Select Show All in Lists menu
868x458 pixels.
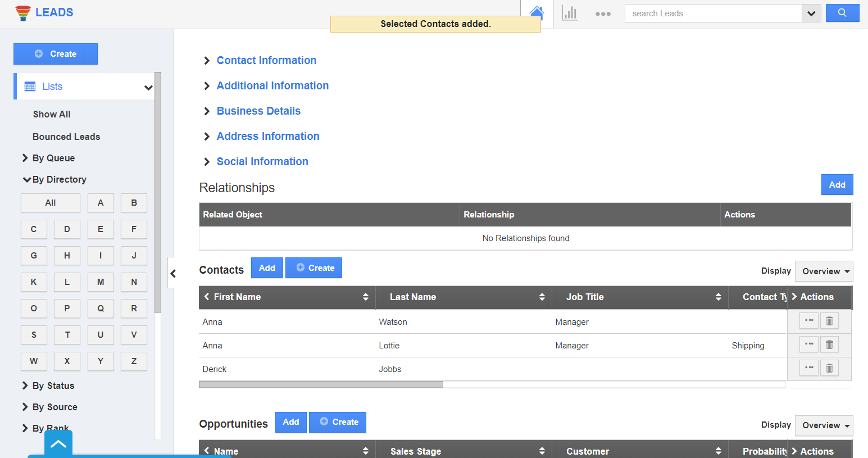tap(52, 114)
